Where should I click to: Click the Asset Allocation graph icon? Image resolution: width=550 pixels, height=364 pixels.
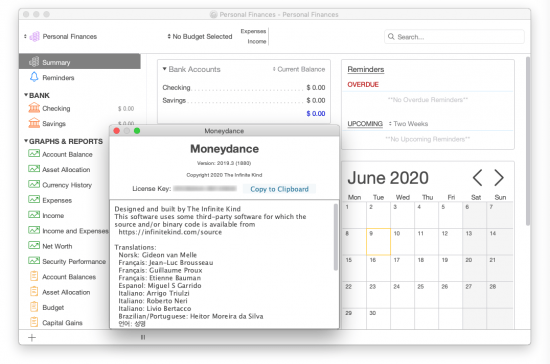(x=34, y=169)
